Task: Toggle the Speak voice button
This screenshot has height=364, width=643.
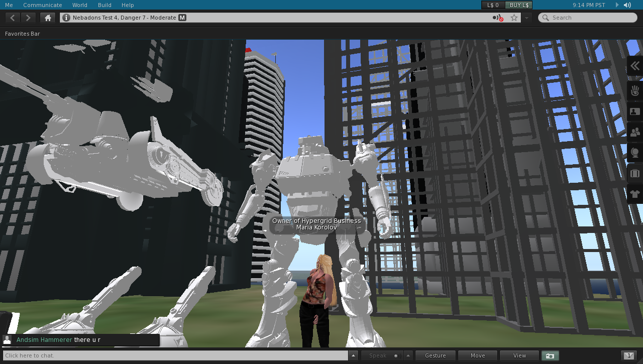Action: 382,355
